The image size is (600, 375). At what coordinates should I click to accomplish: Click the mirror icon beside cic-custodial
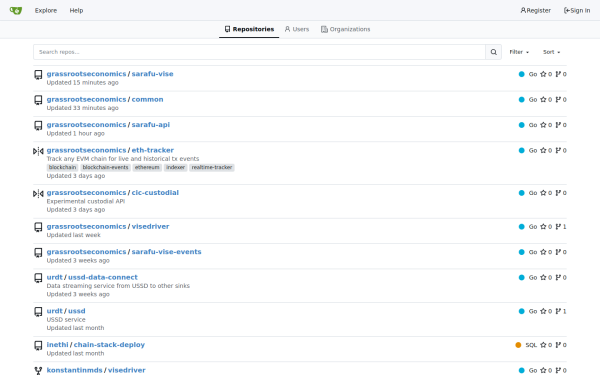[38, 194]
